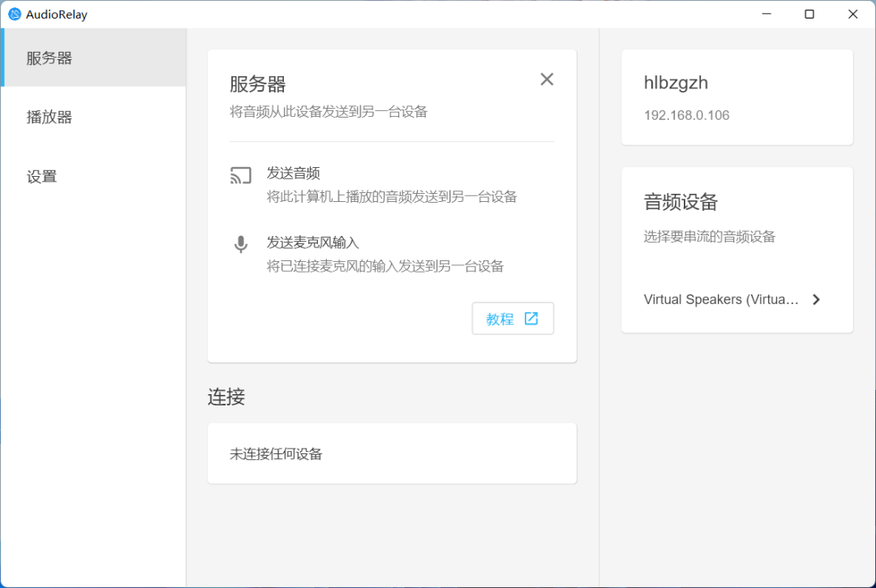Select the 发送音频 option
This screenshot has width=876, height=588.
pos(392,185)
